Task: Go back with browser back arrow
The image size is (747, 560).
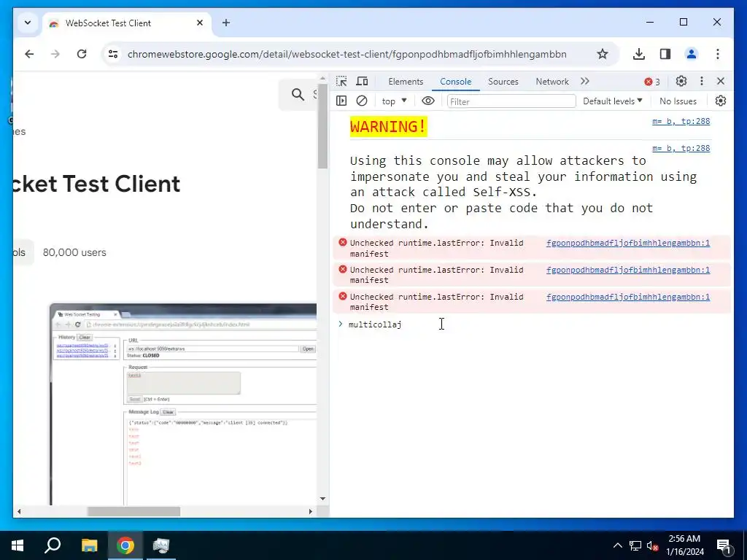Action: [29, 54]
